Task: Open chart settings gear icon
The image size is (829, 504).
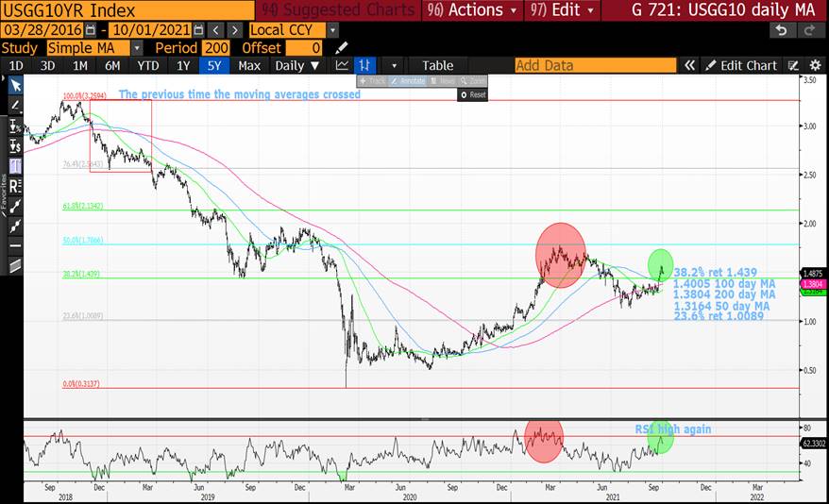Action: click(x=816, y=65)
